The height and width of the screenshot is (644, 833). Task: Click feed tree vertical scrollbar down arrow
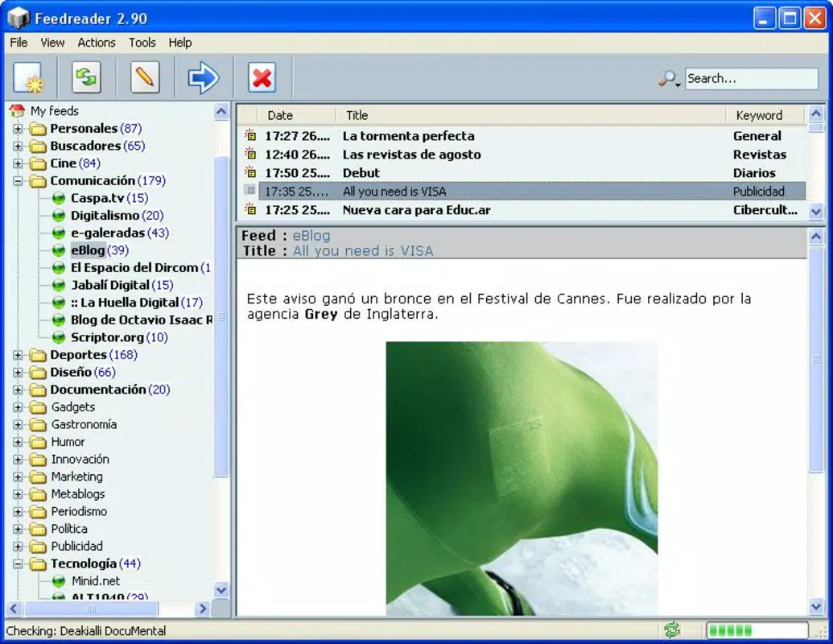tap(221, 590)
